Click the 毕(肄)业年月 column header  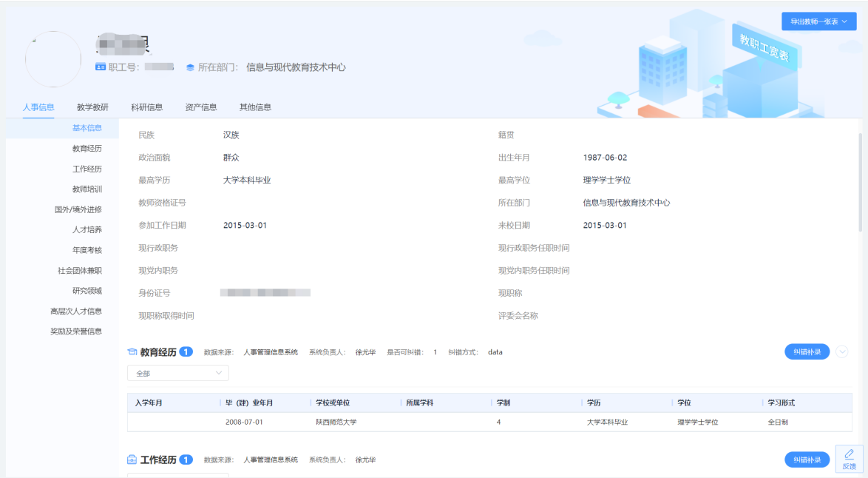250,403
